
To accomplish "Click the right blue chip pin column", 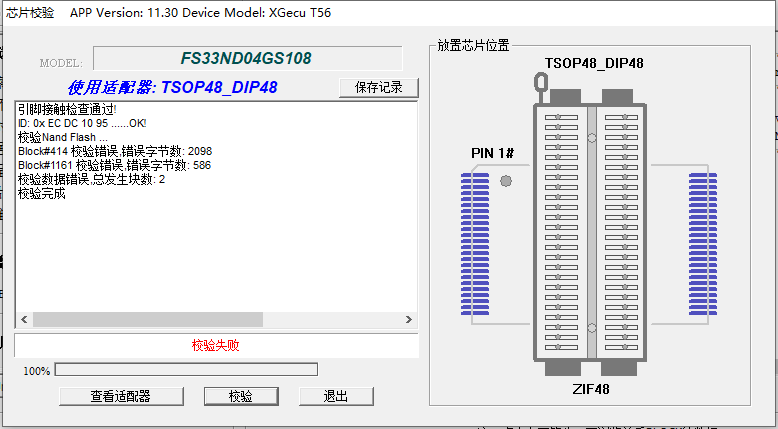I will [x=703, y=245].
